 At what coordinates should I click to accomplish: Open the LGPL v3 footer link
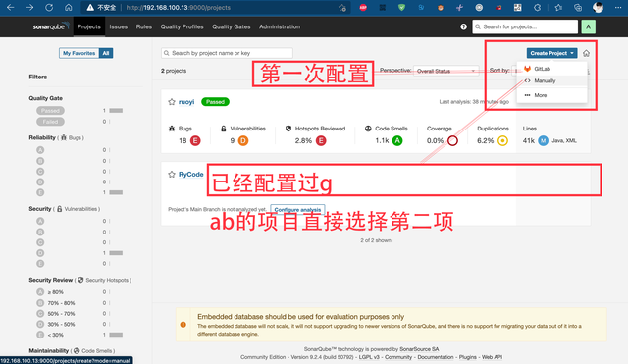369,357
